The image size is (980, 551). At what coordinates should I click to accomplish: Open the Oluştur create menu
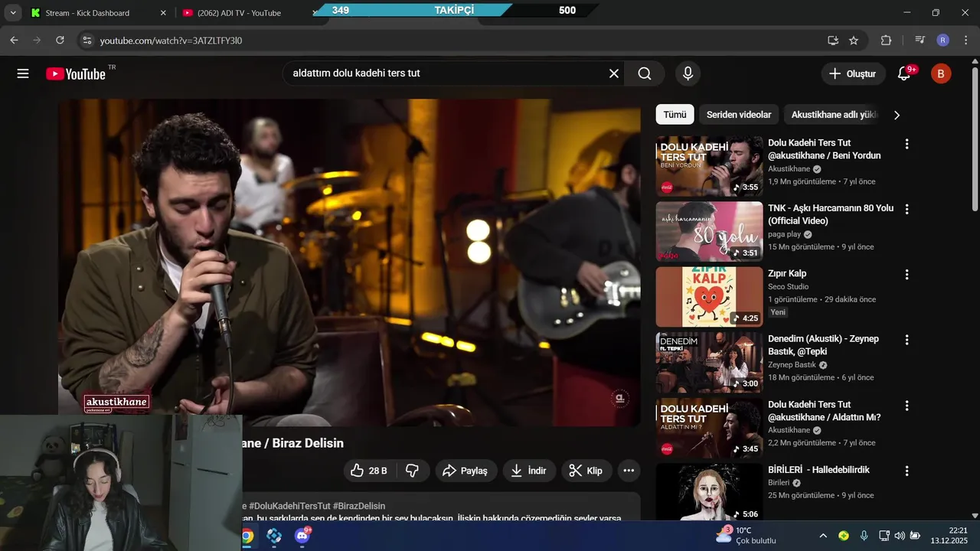pyautogui.click(x=853, y=73)
